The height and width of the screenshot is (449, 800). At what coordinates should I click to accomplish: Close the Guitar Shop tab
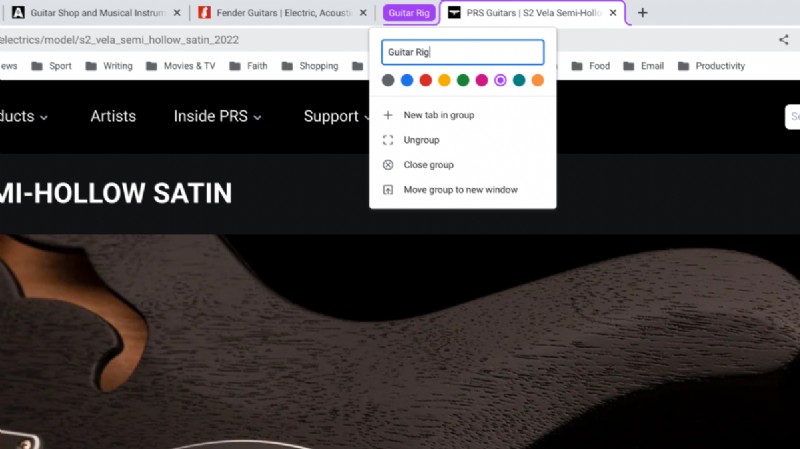pyautogui.click(x=177, y=13)
